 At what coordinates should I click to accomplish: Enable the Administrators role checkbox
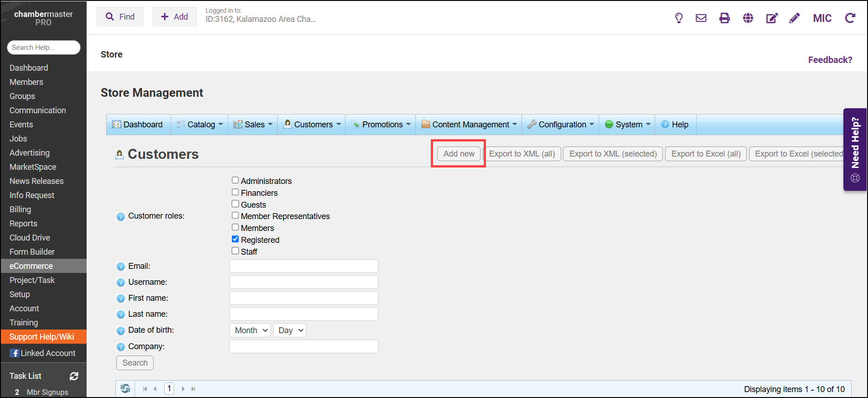(x=235, y=181)
